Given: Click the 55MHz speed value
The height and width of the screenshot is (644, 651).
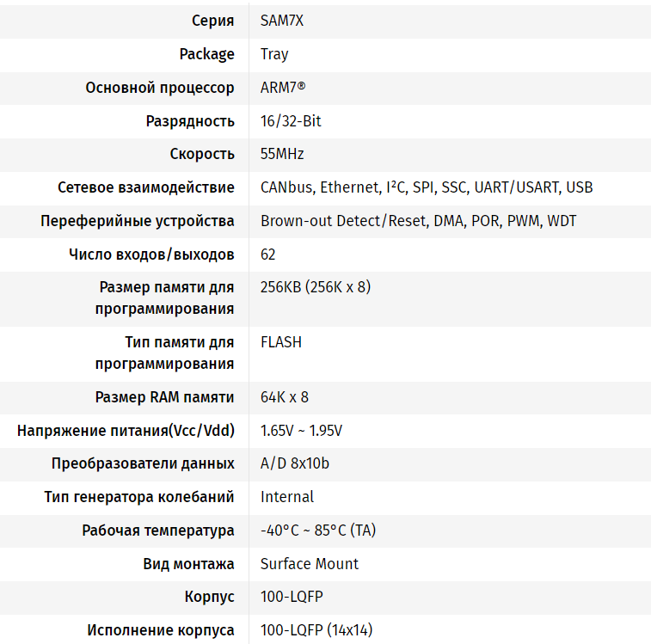Looking at the screenshot, I should point(282,154).
